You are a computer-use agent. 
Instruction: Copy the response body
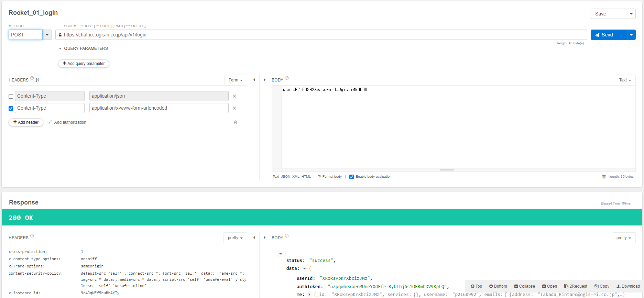[x=602, y=286]
